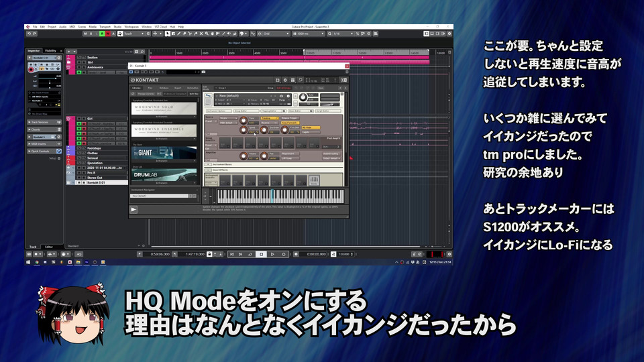644x362 pixels.
Task: Select the Zoom magnifier tool
Action: [x=207, y=34]
